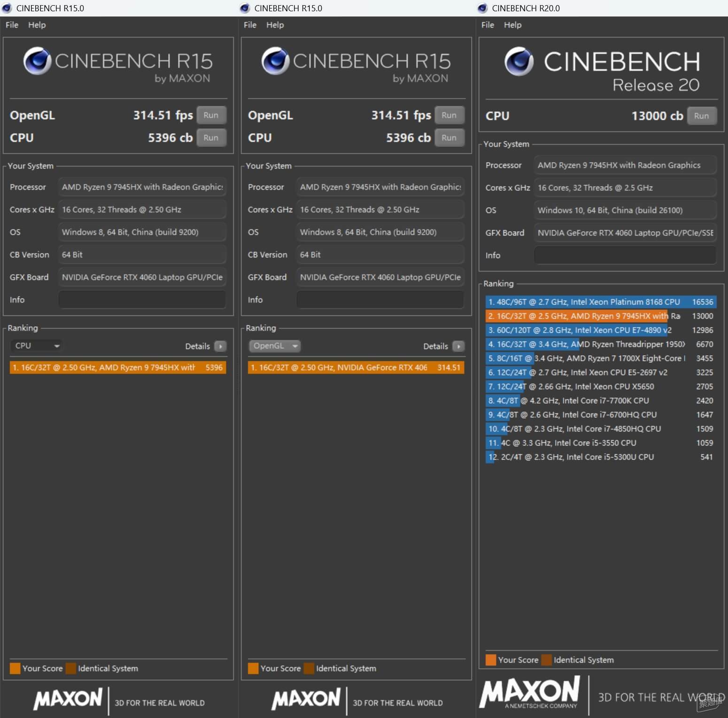Click the Cores x GHz field in the middle R15 window

pyautogui.click(x=380, y=210)
